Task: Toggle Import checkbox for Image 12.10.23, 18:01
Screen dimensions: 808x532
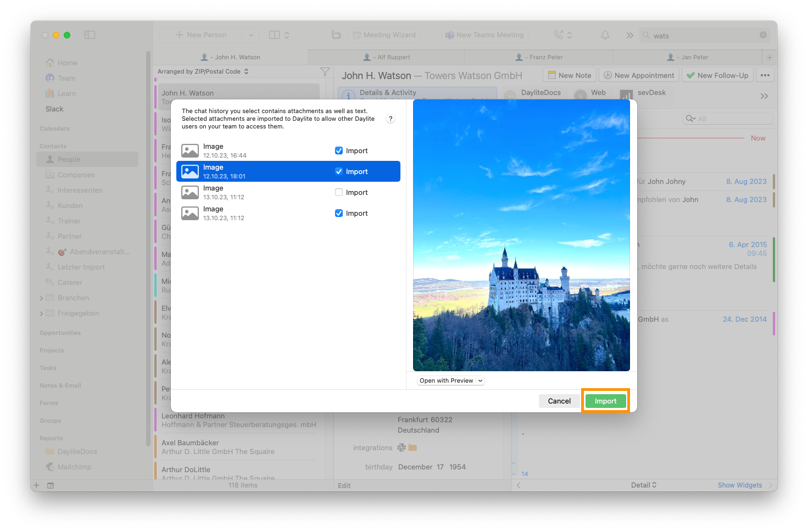Action: (x=339, y=171)
